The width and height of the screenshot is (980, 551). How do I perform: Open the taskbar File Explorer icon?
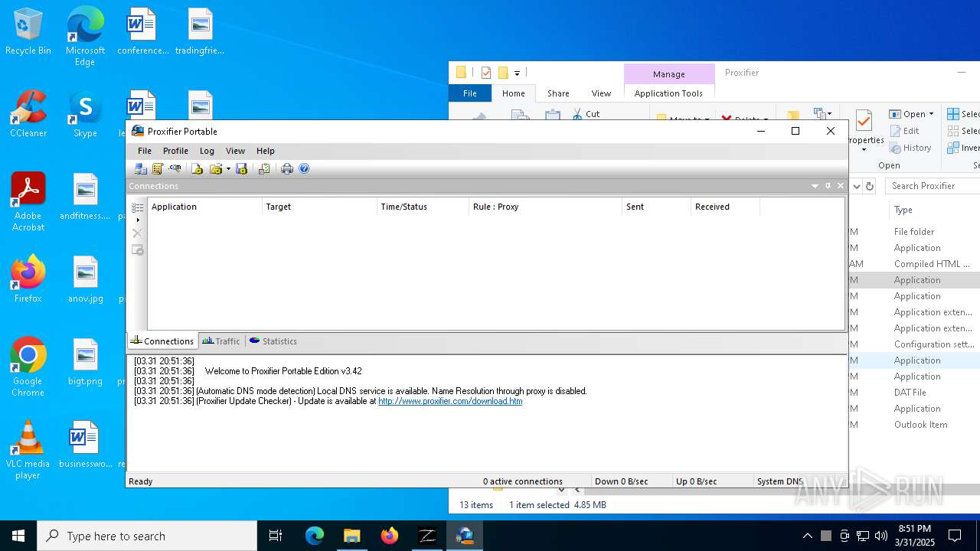click(x=352, y=536)
